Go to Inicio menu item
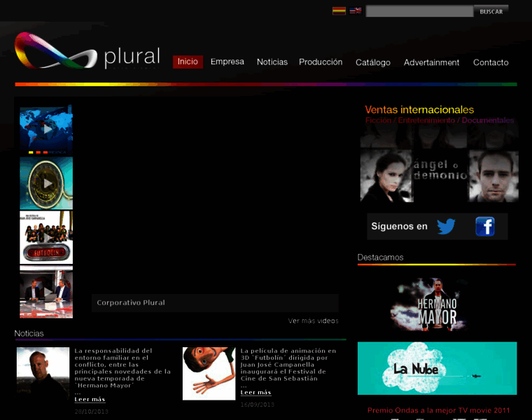532x420 pixels. (x=188, y=62)
